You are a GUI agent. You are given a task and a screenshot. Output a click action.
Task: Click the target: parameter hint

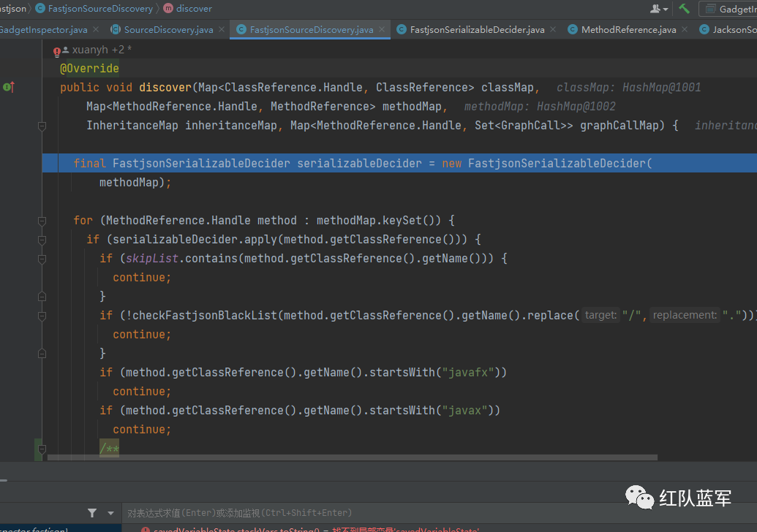600,315
